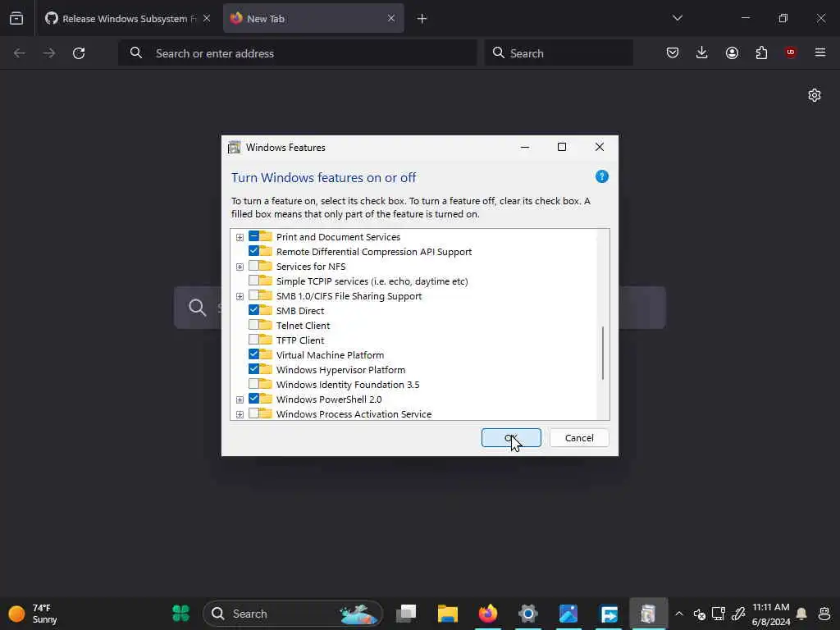Close the New Tab tab

pos(391,18)
